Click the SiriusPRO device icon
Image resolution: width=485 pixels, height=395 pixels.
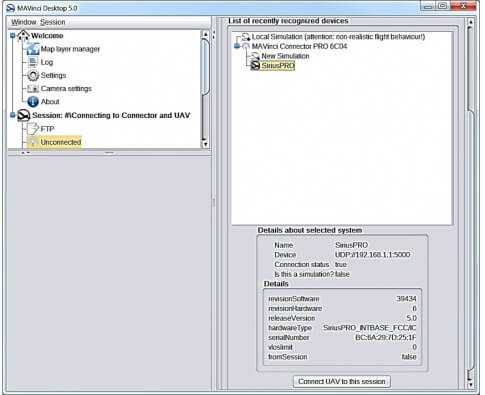(x=255, y=66)
